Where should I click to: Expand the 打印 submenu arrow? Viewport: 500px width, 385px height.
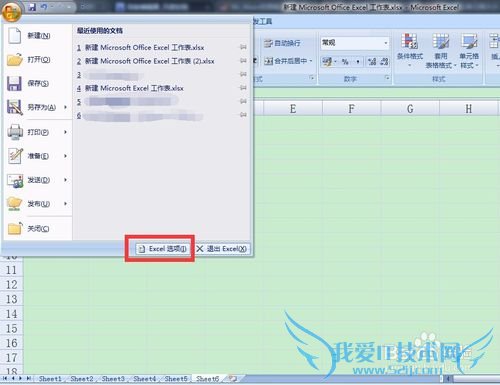[66, 132]
